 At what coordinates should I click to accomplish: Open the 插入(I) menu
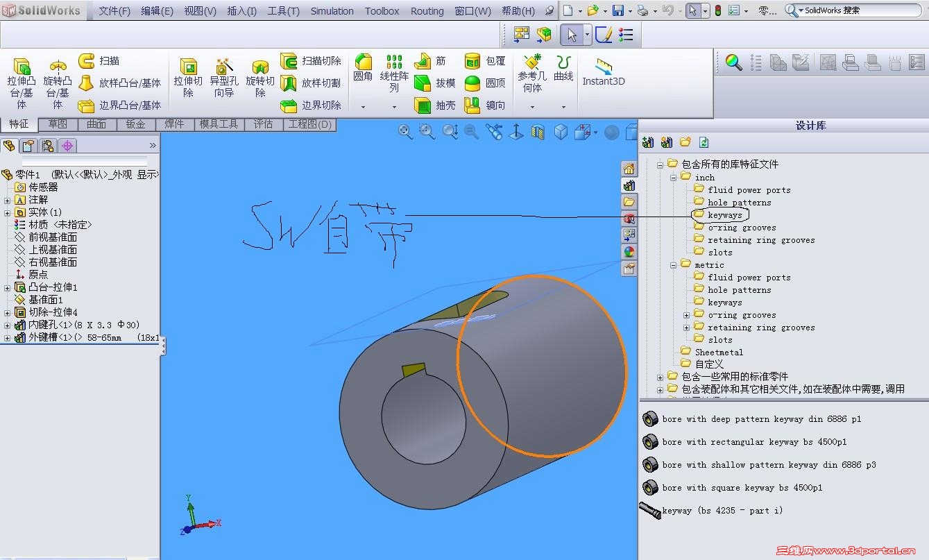click(242, 11)
